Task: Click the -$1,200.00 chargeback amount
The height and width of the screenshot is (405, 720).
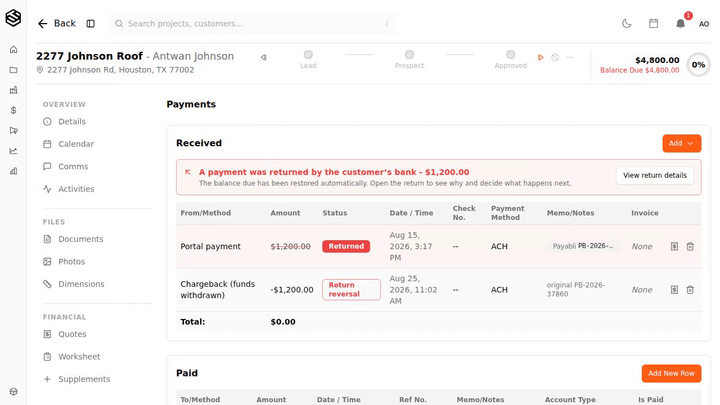Action: pos(292,290)
